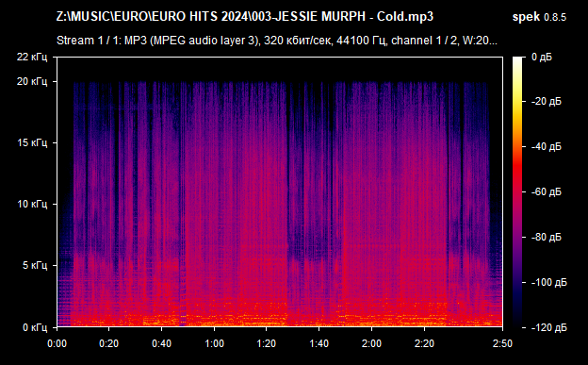Click the 0:00 time axis label
This screenshot has width=588, height=365.
click(x=57, y=343)
